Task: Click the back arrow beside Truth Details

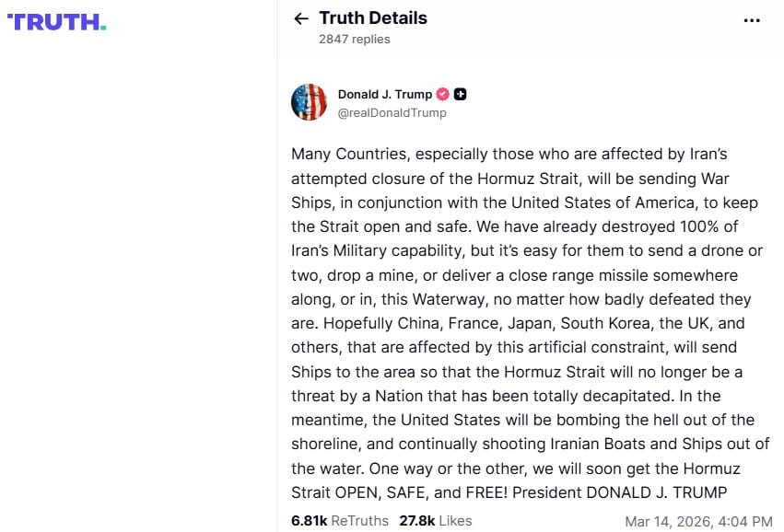Action: (x=300, y=18)
